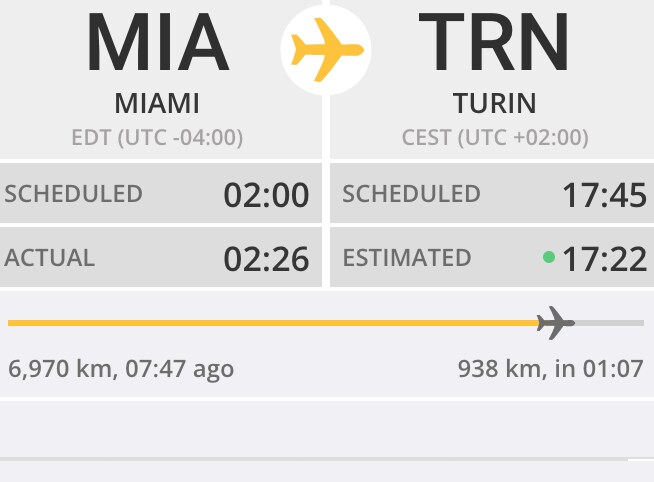
Task: Click the gray remaining portion of progress bar
Action: tap(609, 323)
